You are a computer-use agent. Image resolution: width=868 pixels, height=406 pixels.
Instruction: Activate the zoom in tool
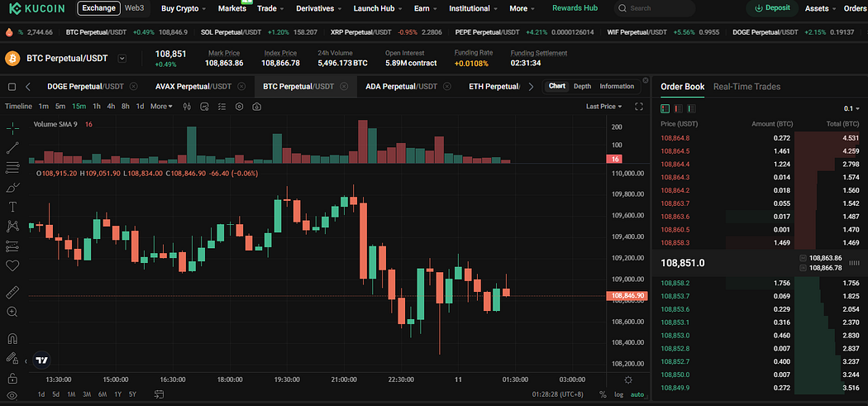click(x=12, y=311)
